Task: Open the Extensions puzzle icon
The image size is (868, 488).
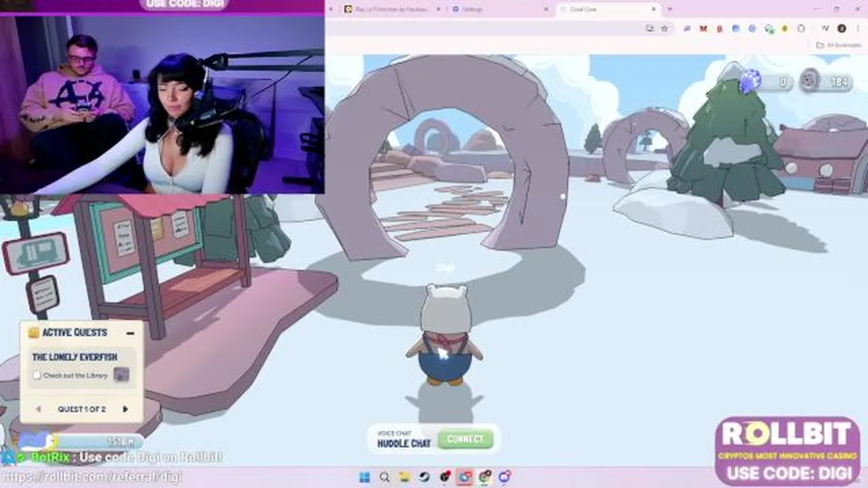Action: (801, 28)
